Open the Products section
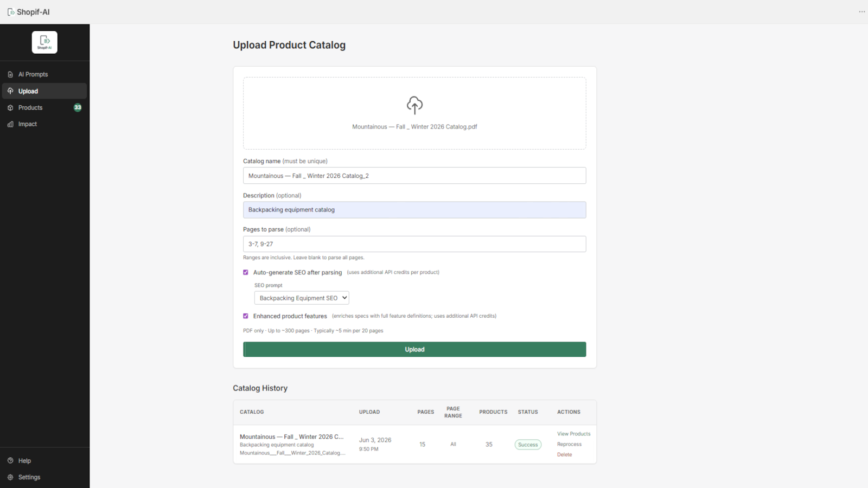868x488 pixels. pos(44,107)
